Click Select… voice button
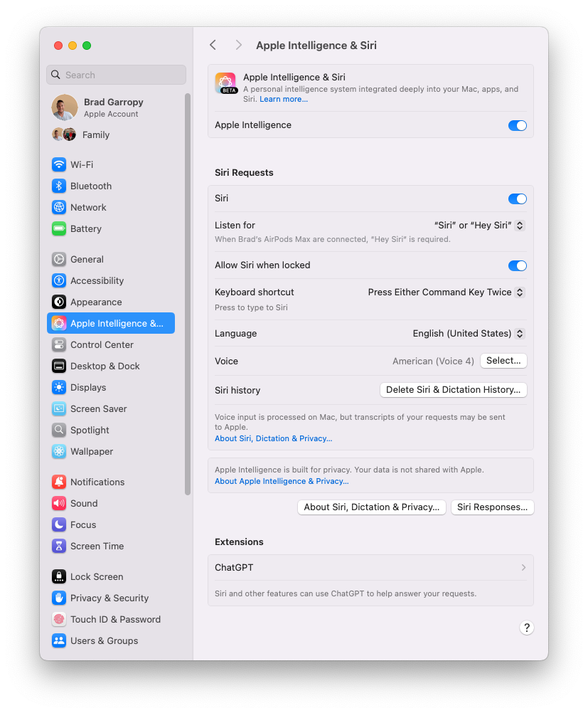This screenshot has height=713, width=588. click(x=503, y=361)
